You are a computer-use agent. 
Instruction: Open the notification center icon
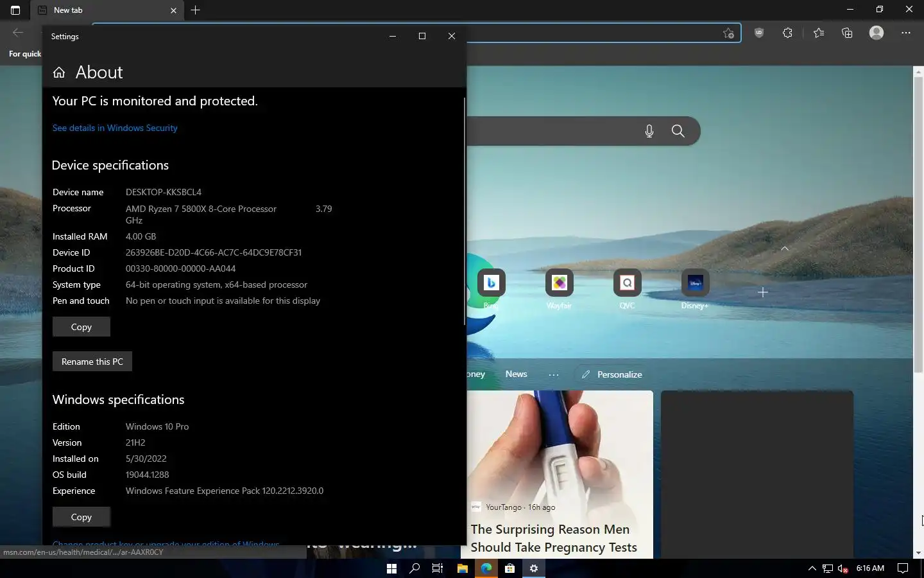click(903, 568)
